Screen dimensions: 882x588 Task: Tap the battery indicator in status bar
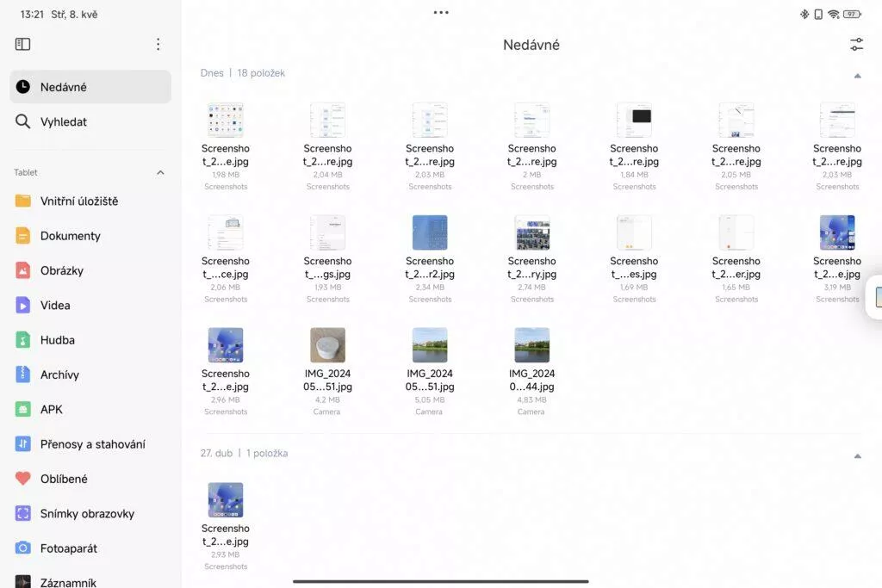pyautogui.click(x=852, y=14)
